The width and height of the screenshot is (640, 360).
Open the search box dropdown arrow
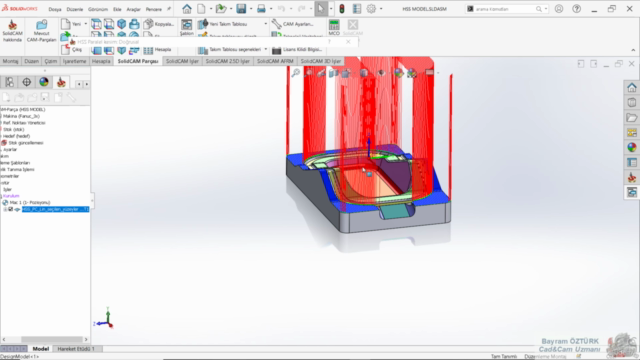click(546, 9)
